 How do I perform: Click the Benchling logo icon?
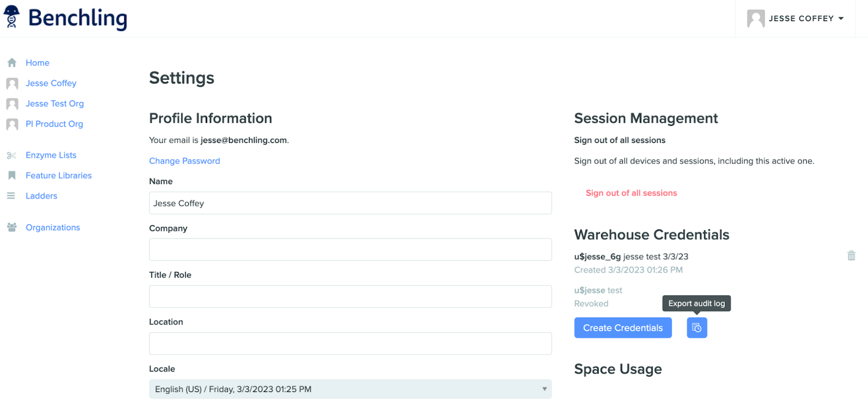(x=11, y=17)
